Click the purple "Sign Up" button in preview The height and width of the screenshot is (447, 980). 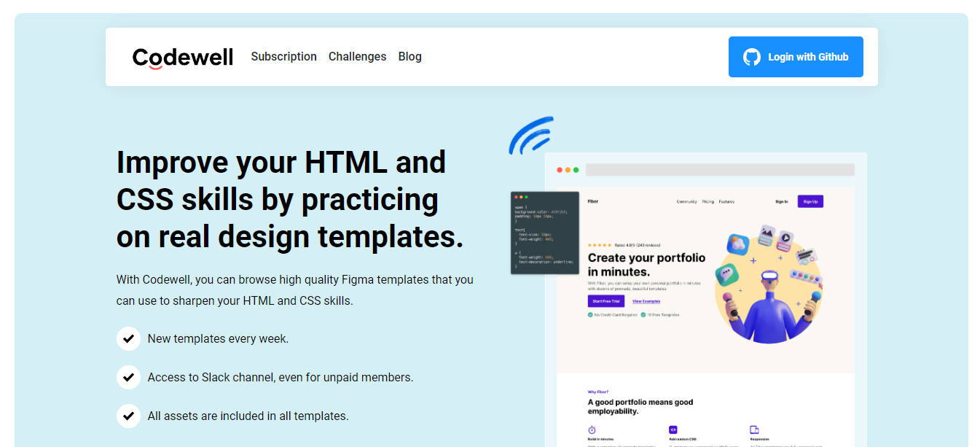point(810,201)
